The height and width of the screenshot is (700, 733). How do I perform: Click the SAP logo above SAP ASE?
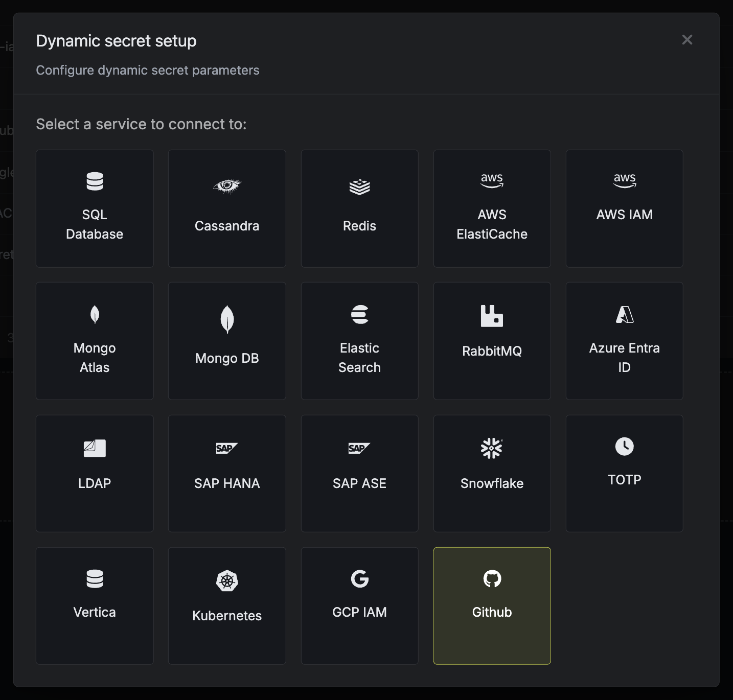[x=359, y=448]
